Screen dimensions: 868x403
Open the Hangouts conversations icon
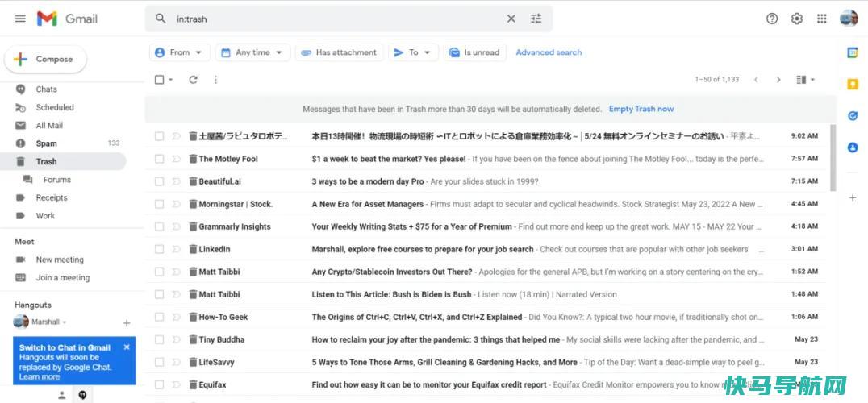82,395
